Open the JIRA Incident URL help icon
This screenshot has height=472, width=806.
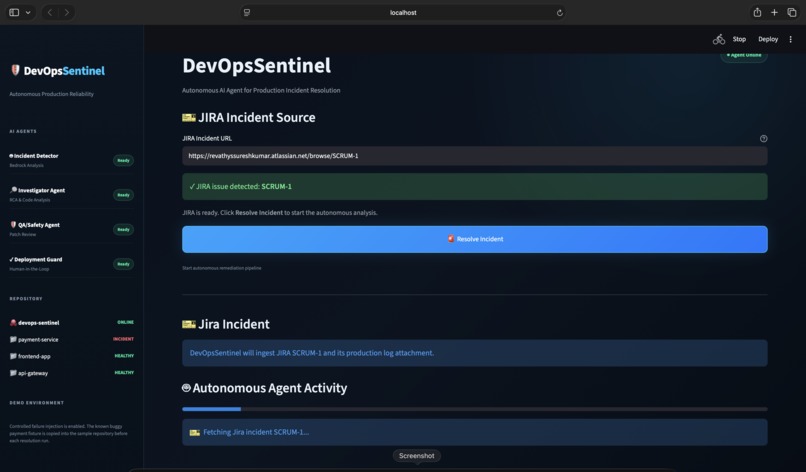coord(763,138)
